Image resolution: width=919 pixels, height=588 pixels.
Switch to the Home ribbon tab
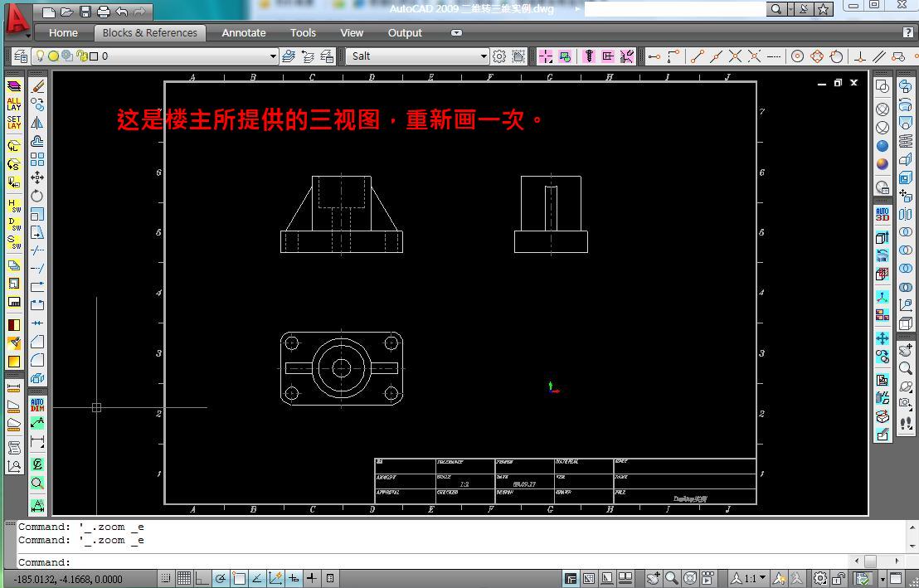pyautogui.click(x=63, y=33)
